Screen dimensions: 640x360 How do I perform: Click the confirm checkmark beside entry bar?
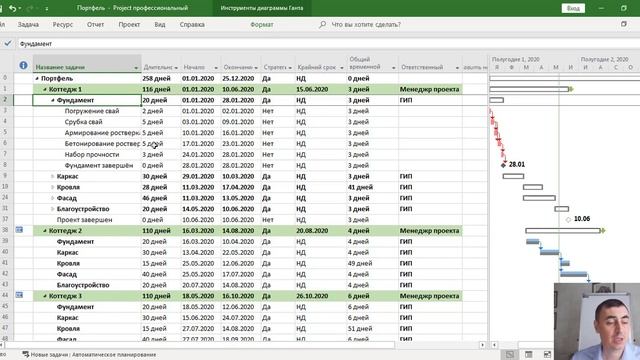pyautogui.click(x=8, y=43)
